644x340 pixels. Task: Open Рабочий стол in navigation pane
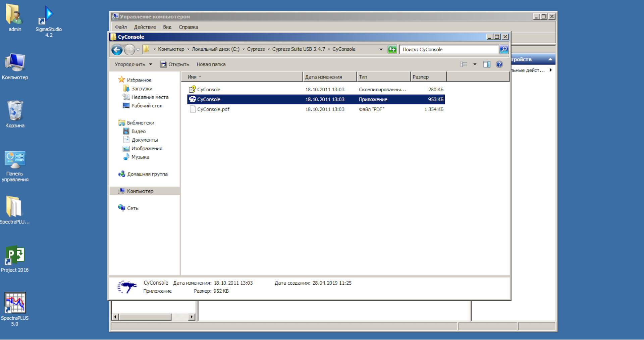pyautogui.click(x=147, y=106)
